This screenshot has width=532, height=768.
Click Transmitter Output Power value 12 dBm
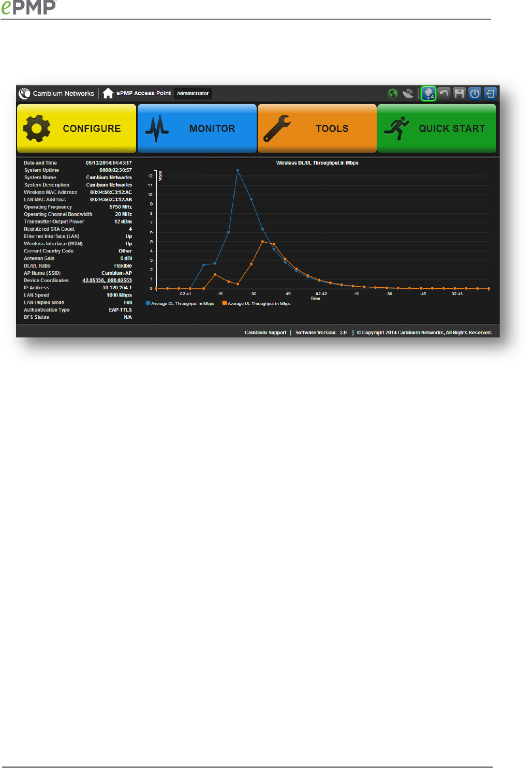(123, 221)
